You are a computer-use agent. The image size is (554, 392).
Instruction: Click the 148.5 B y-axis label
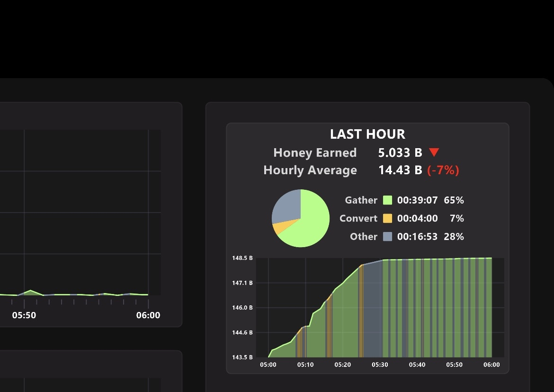pyautogui.click(x=242, y=258)
